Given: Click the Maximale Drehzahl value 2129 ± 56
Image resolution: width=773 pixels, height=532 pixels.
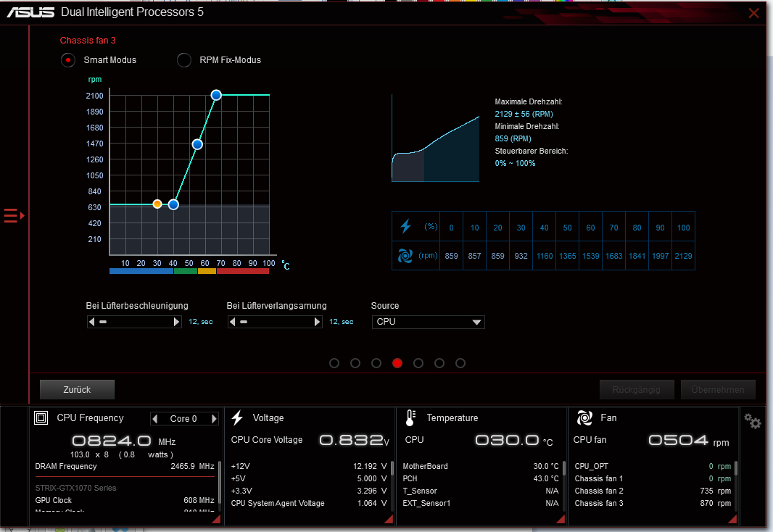Looking at the screenshot, I should [x=524, y=114].
